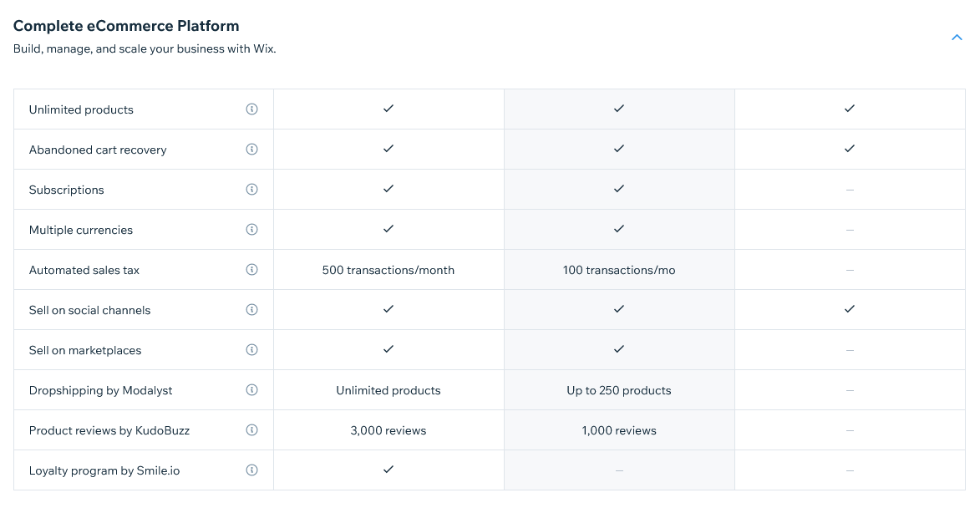
Task: Select the Up to 250 products cell
Action: coord(619,390)
